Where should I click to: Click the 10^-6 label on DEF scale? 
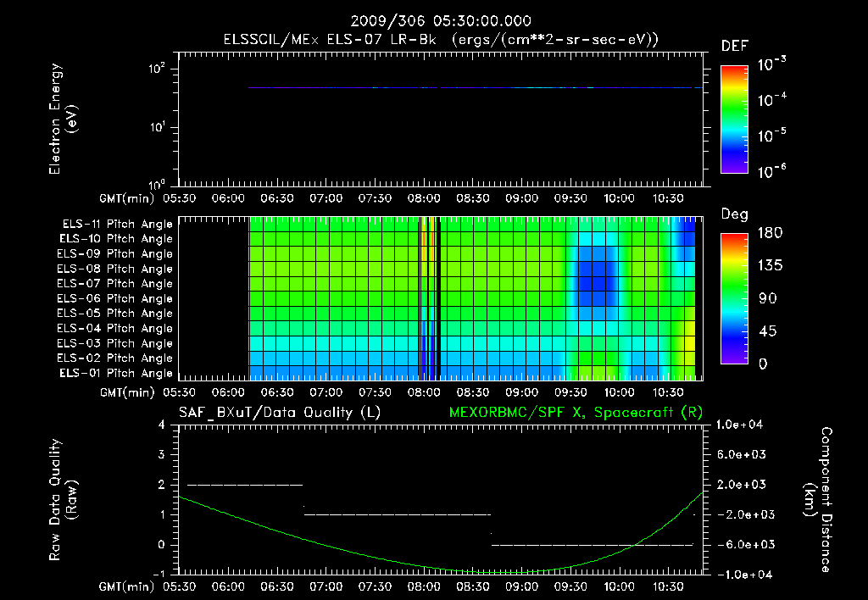coord(771,171)
